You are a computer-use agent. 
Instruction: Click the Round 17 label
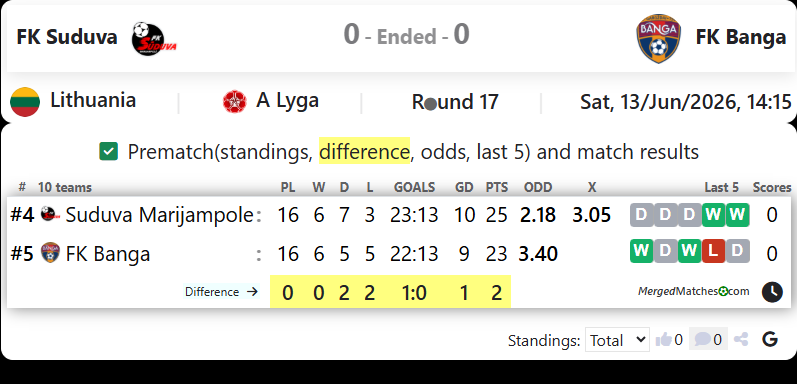[455, 102]
